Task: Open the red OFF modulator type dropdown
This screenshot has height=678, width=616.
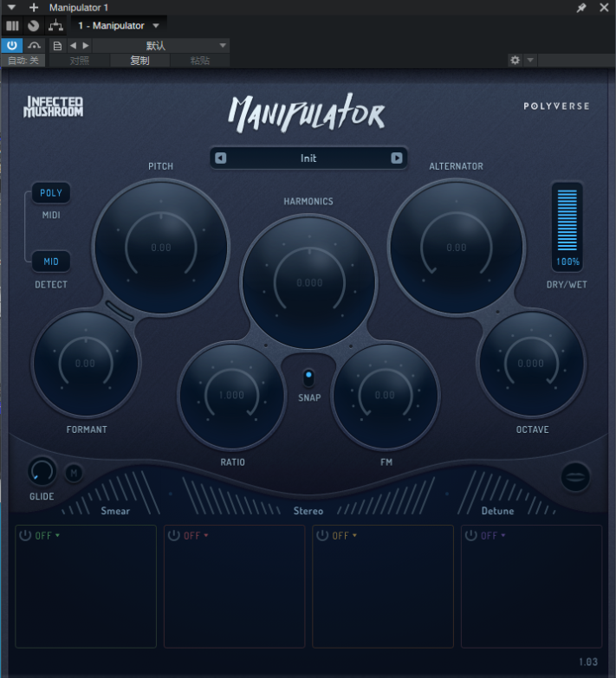Action: coord(196,536)
